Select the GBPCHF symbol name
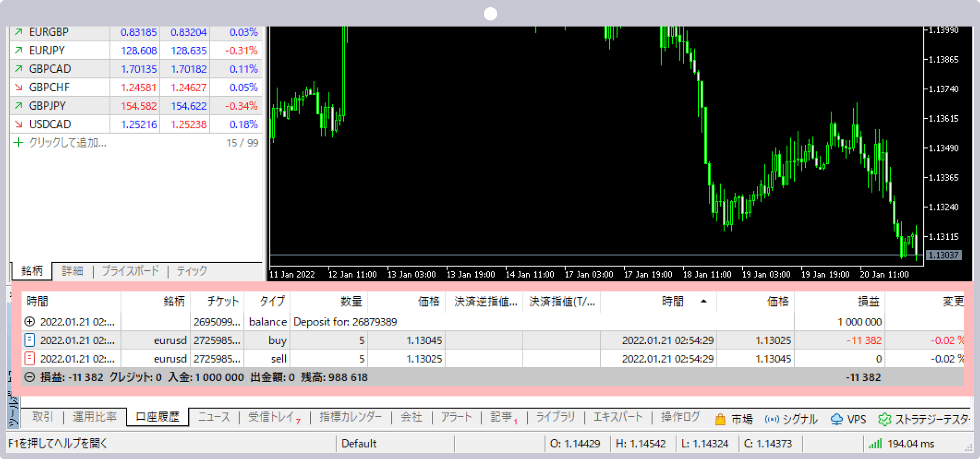 49,87
